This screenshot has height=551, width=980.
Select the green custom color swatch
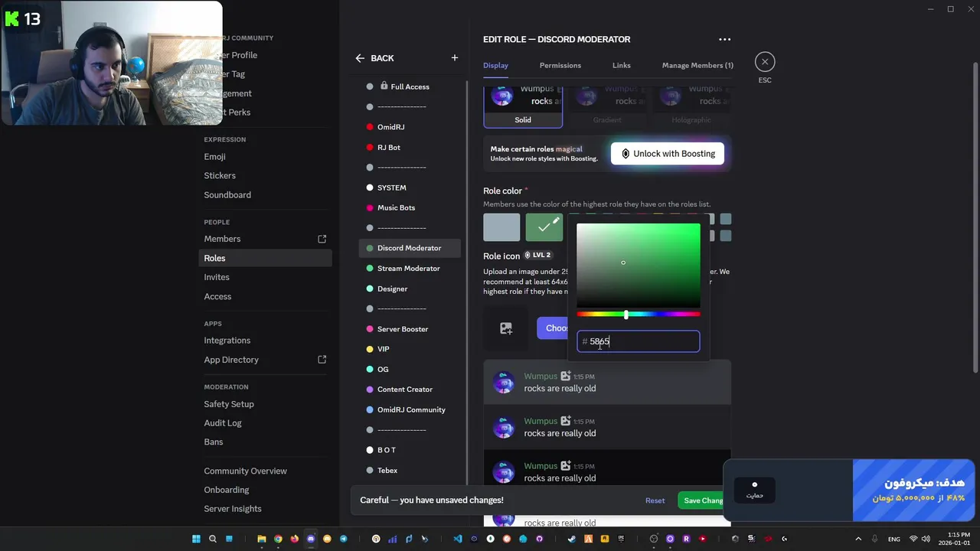pos(544,227)
